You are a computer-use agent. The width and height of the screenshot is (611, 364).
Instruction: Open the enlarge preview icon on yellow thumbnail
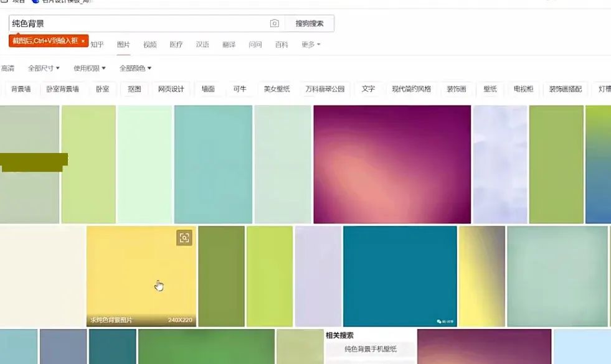pos(185,238)
